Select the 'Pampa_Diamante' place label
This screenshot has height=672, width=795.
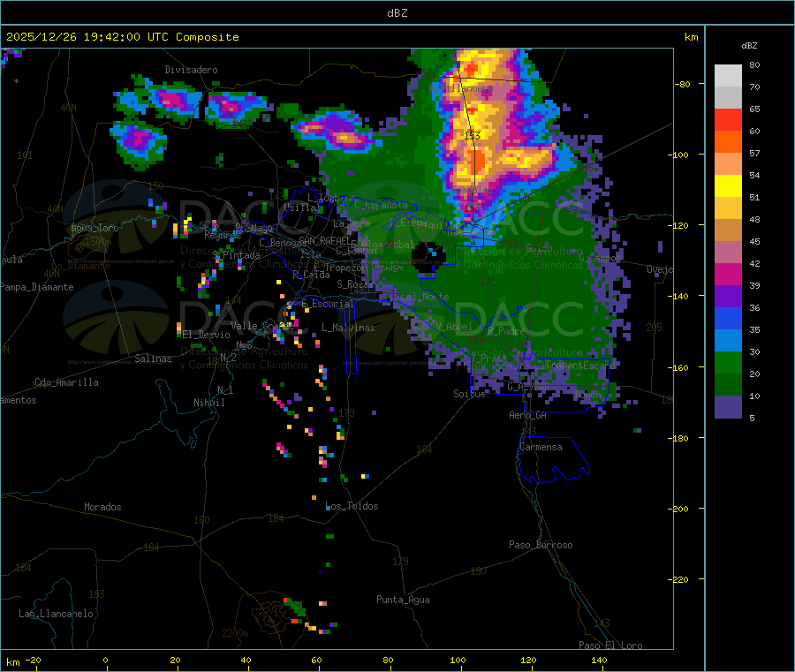click(x=36, y=287)
